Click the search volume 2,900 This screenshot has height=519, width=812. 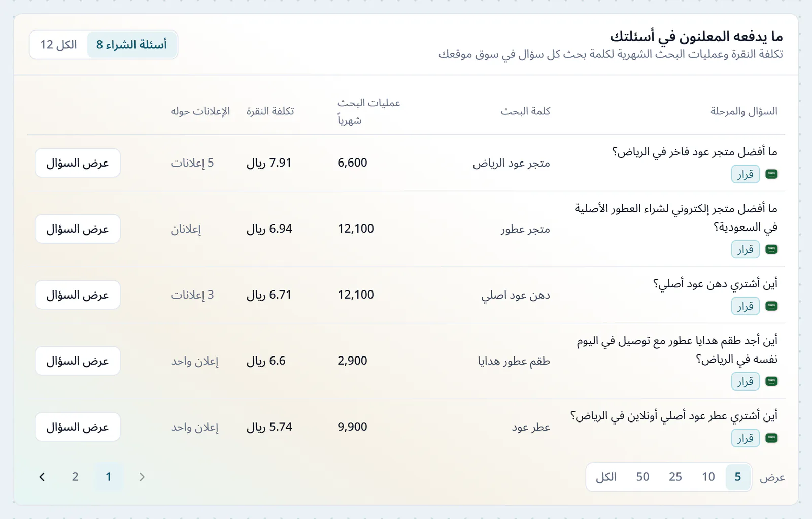click(x=352, y=361)
